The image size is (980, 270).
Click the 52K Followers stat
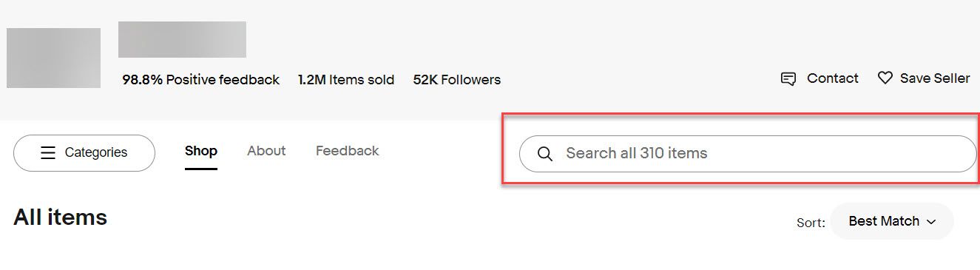pyautogui.click(x=457, y=80)
